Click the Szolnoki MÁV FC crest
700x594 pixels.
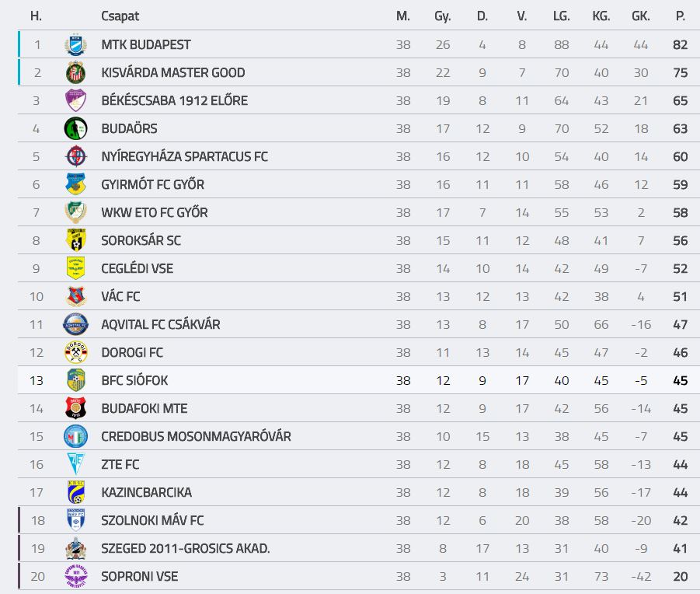(75, 520)
